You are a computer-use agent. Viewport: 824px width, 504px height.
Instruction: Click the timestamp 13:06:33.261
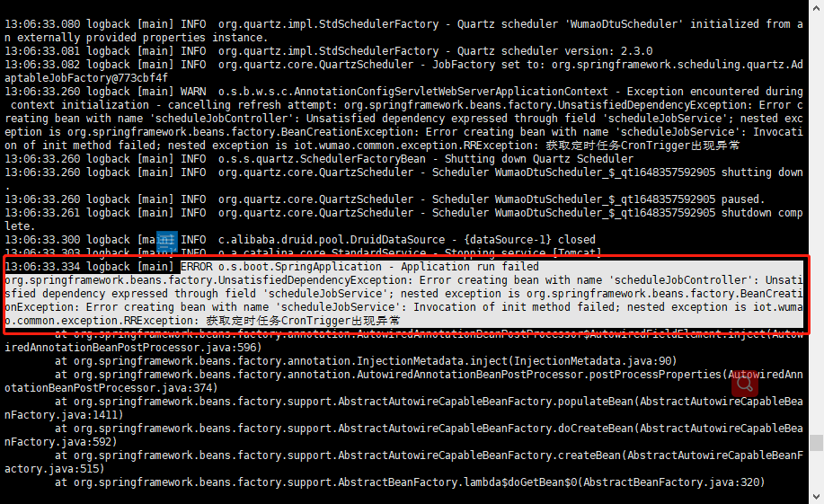(42, 213)
